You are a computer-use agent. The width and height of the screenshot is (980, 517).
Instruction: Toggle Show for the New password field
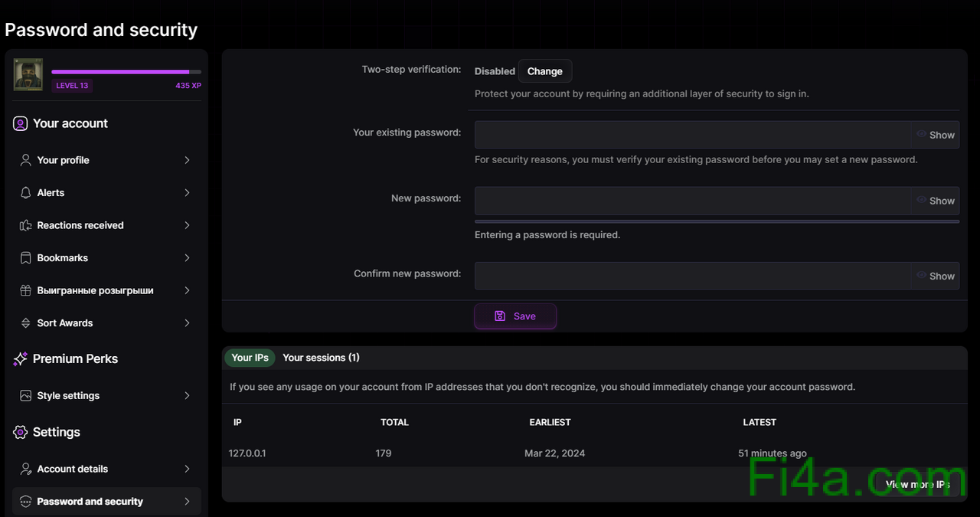pos(935,201)
